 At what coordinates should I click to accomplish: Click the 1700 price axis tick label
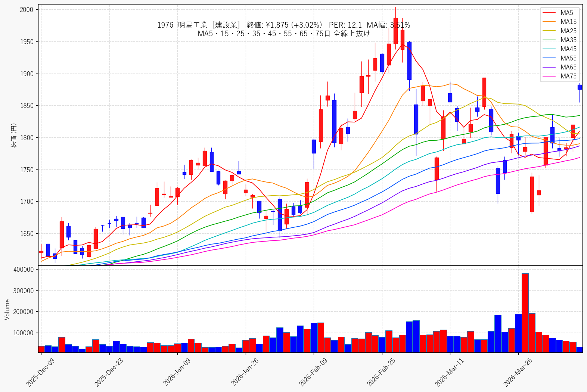pyautogui.click(x=27, y=202)
